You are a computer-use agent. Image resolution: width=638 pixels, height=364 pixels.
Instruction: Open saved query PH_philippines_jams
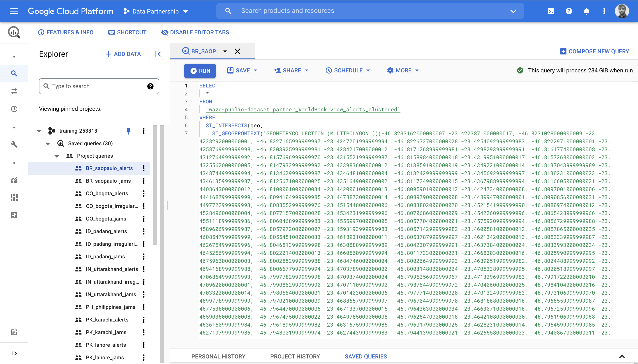pos(111,307)
